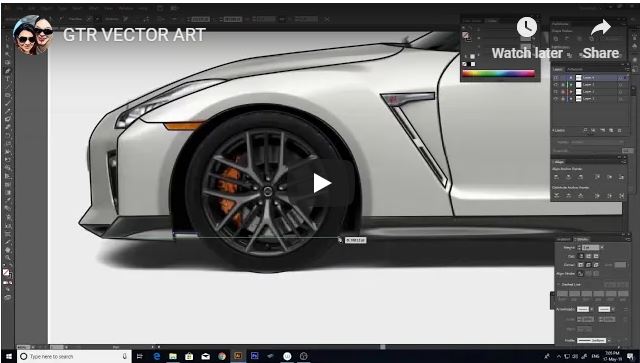Pick a color from the spectrum bar
640x363 pixels.
tap(498, 73)
